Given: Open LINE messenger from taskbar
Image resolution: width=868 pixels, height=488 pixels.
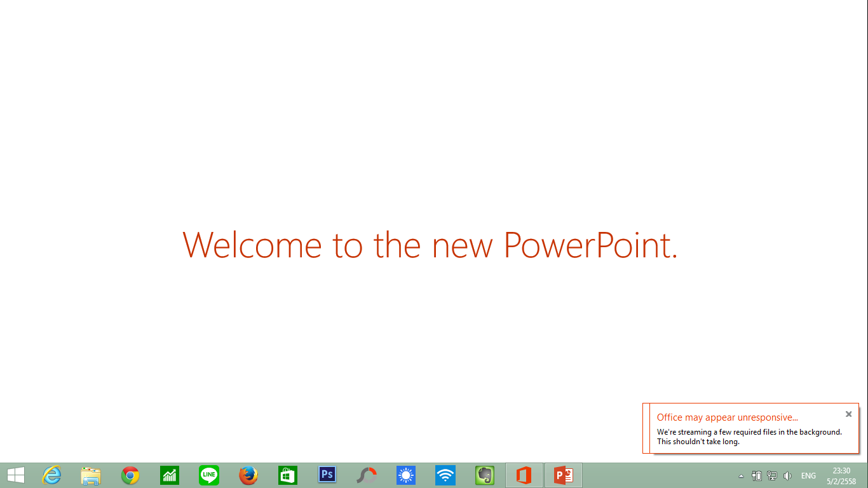Looking at the screenshot, I should pyautogui.click(x=209, y=475).
